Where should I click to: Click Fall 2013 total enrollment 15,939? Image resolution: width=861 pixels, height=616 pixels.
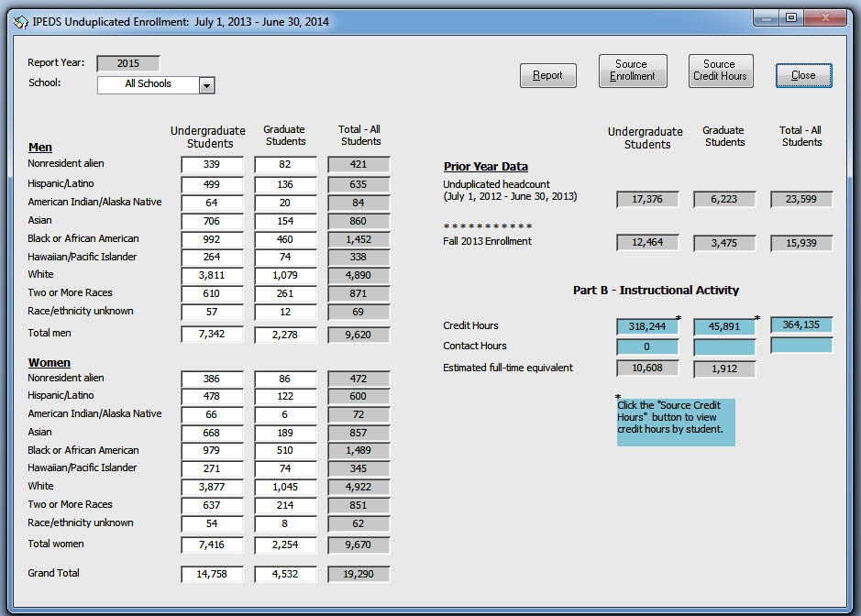(x=801, y=243)
